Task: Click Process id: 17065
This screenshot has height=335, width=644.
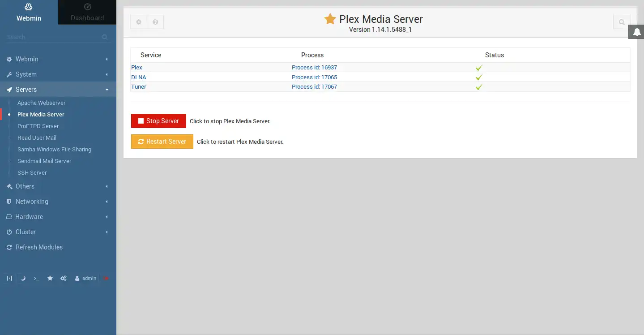Action: coord(314,77)
